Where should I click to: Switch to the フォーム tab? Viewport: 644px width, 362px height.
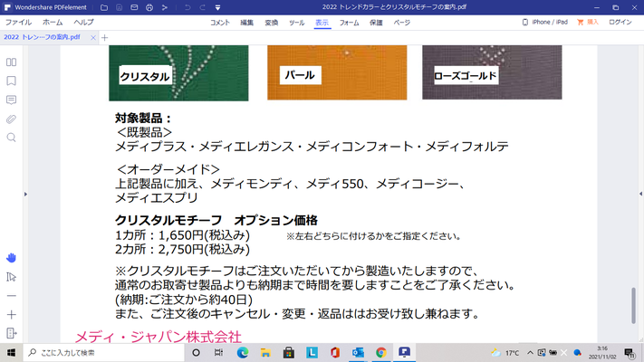pyautogui.click(x=349, y=23)
